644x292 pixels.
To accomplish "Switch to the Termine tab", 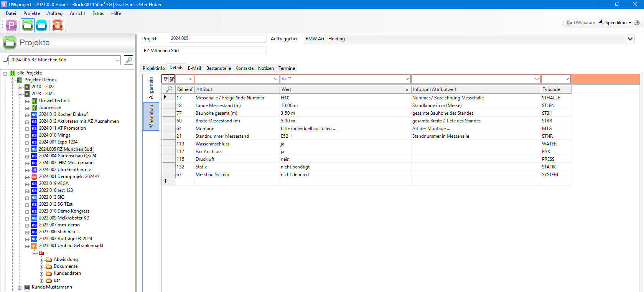I will point(287,68).
